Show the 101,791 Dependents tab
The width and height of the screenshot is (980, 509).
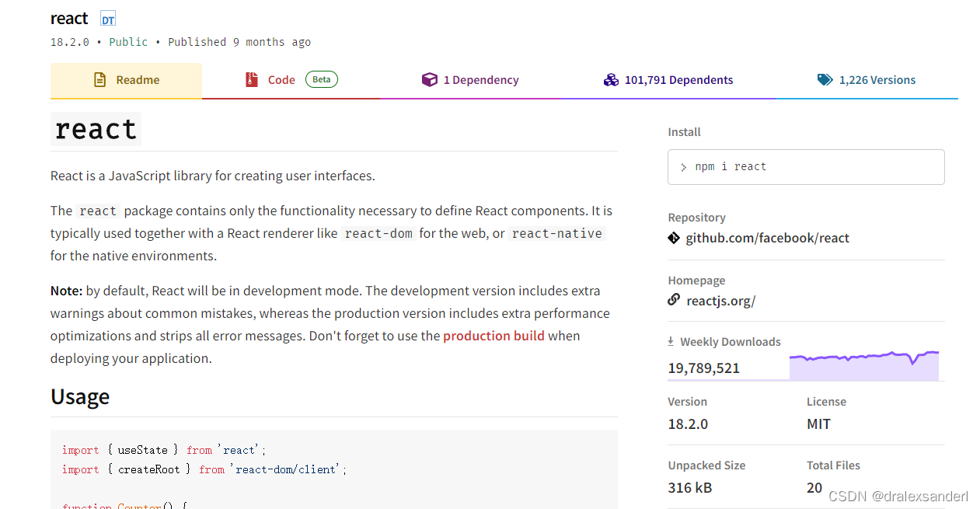point(678,80)
